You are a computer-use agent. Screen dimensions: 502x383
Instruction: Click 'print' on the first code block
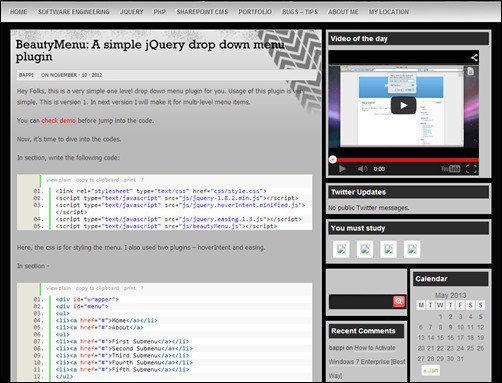(130, 180)
